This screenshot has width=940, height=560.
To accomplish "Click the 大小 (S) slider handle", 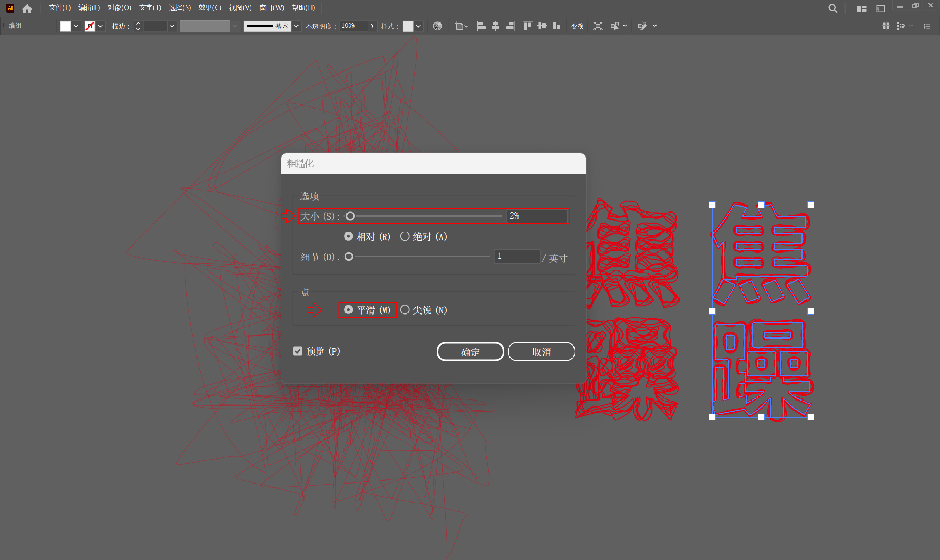I will pyautogui.click(x=350, y=216).
